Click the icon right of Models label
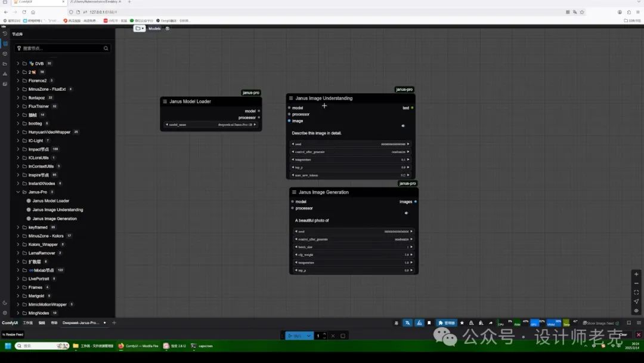 tap(167, 29)
